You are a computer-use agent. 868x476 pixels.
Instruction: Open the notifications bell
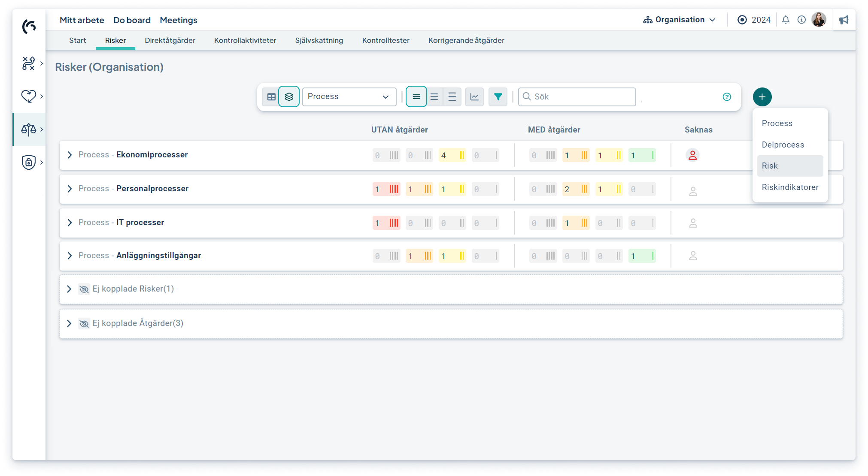[786, 20]
